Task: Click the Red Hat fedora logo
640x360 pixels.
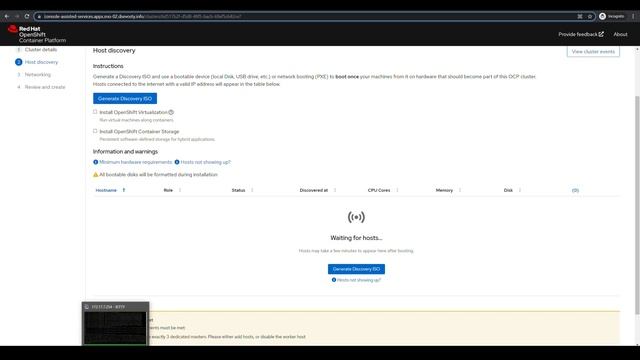Action: point(12,29)
